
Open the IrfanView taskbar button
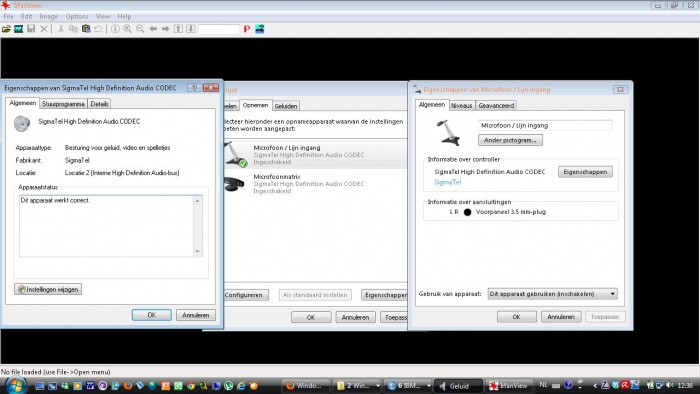click(x=508, y=386)
